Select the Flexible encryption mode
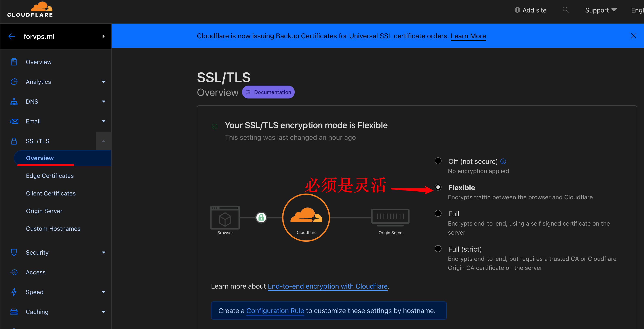 click(438, 187)
